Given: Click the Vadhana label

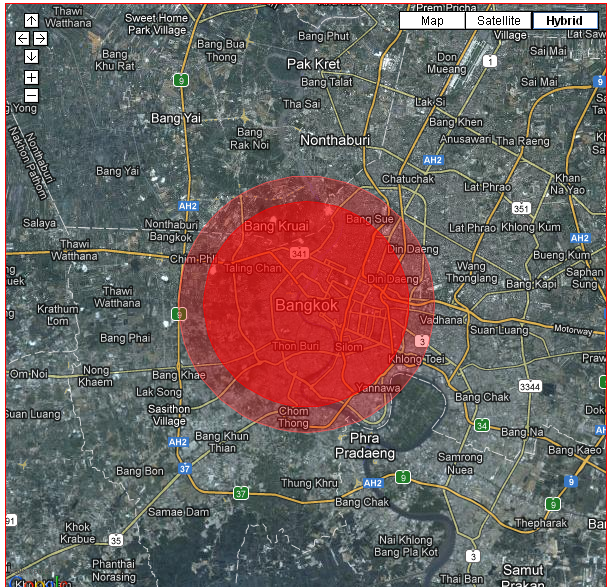Looking at the screenshot, I should coord(441,320).
